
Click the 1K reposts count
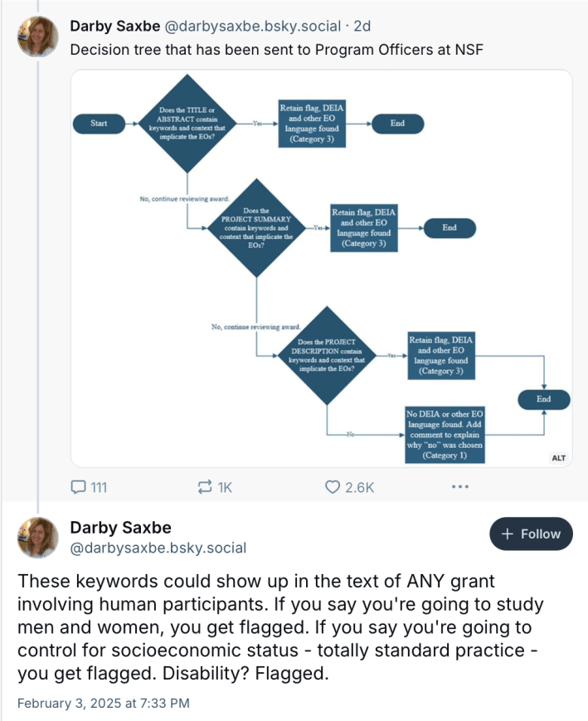tap(224, 488)
